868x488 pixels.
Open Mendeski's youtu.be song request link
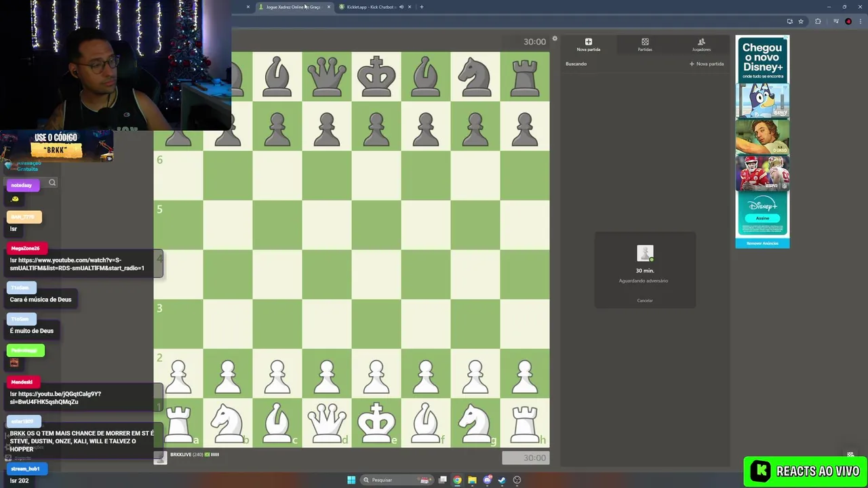pyautogui.click(x=56, y=398)
